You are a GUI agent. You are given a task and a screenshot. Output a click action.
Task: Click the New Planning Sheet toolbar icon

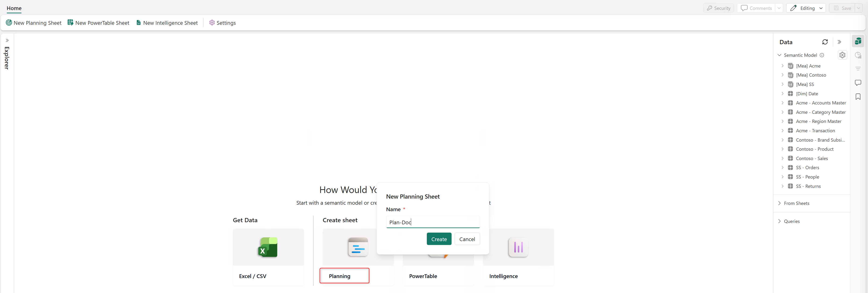[x=9, y=23]
